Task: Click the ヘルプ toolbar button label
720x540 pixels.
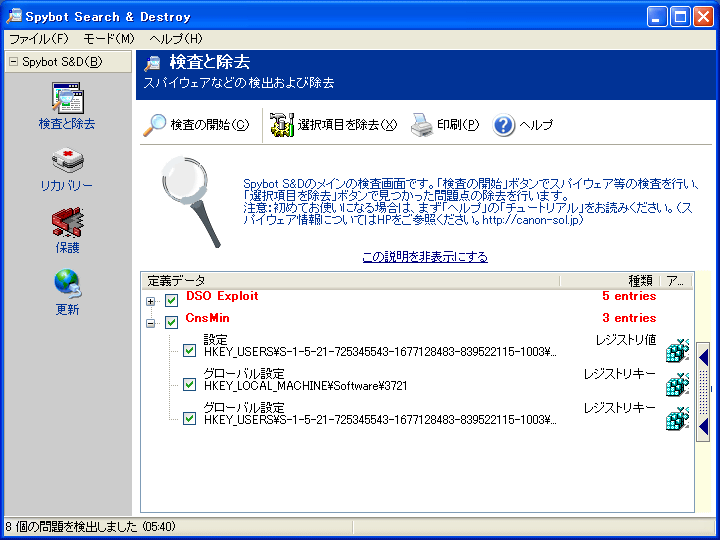Action: (x=536, y=125)
